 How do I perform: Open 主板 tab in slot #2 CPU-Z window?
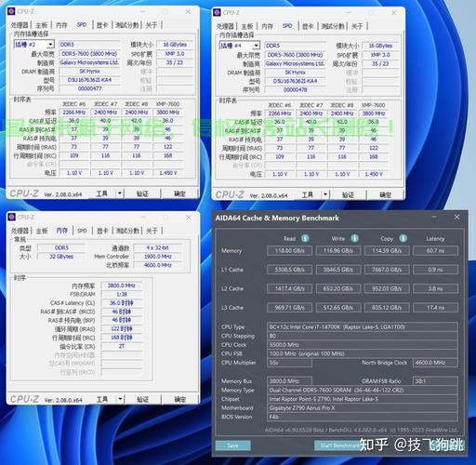(42, 25)
